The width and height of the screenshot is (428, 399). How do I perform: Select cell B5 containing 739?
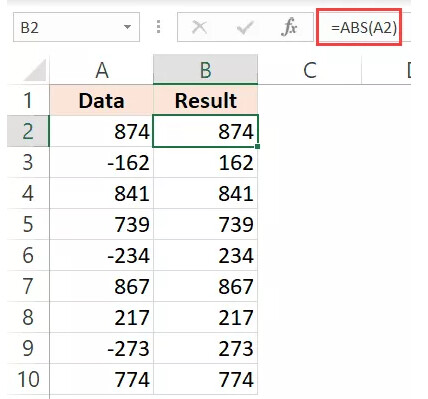click(205, 224)
